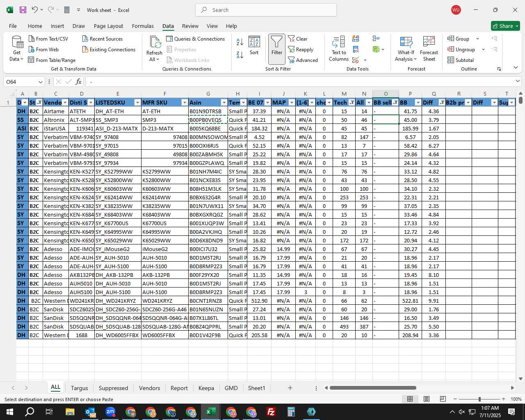This screenshot has width=525, height=420.
Task: Reapply the filter
Action: point(301,49)
